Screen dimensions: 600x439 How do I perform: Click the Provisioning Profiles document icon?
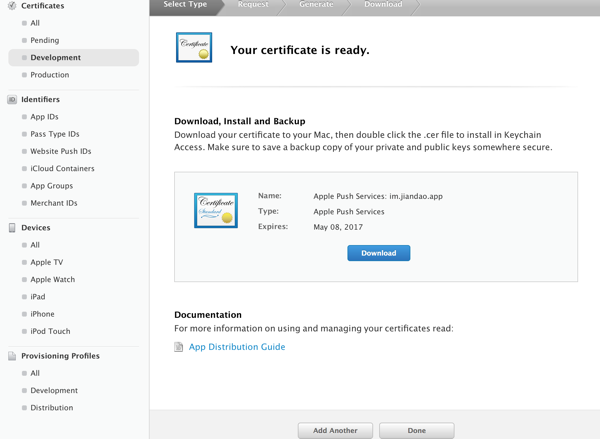(12, 356)
